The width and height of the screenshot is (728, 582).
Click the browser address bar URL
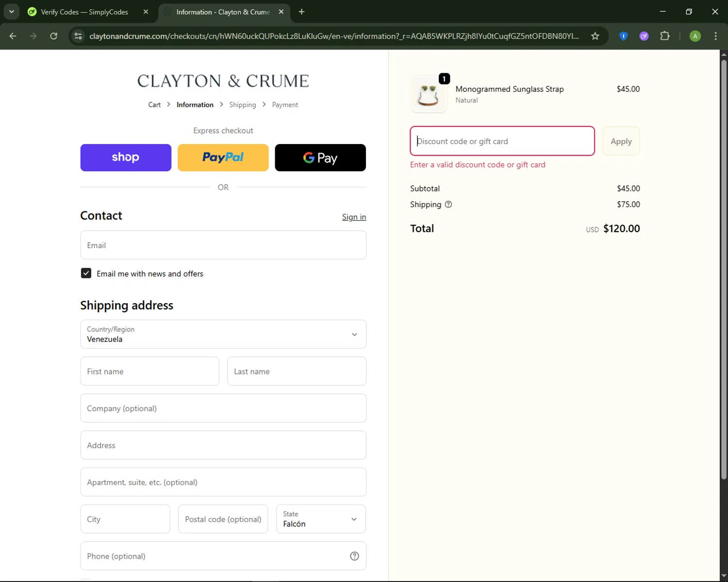coord(334,36)
